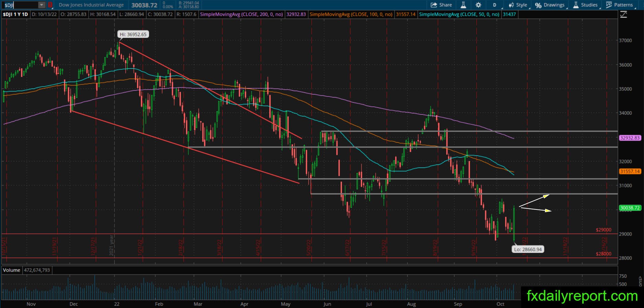Click the 0.00% change percentage
Image resolution: width=644 pixels, height=308 pixels.
coord(168,7)
